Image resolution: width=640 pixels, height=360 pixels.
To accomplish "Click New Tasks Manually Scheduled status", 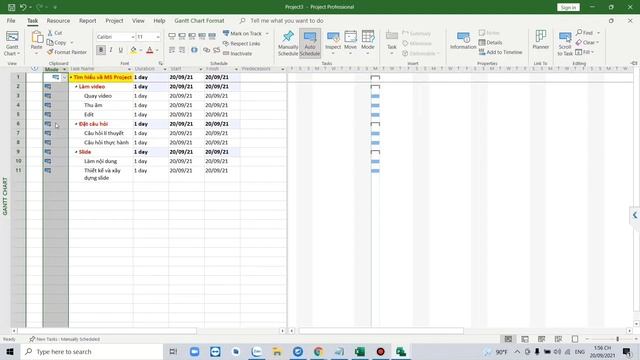I will coord(64,339).
